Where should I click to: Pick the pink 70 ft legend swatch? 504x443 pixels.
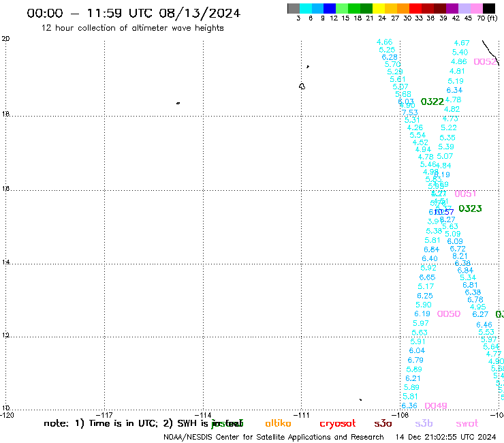pyautogui.click(x=476, y=9)
